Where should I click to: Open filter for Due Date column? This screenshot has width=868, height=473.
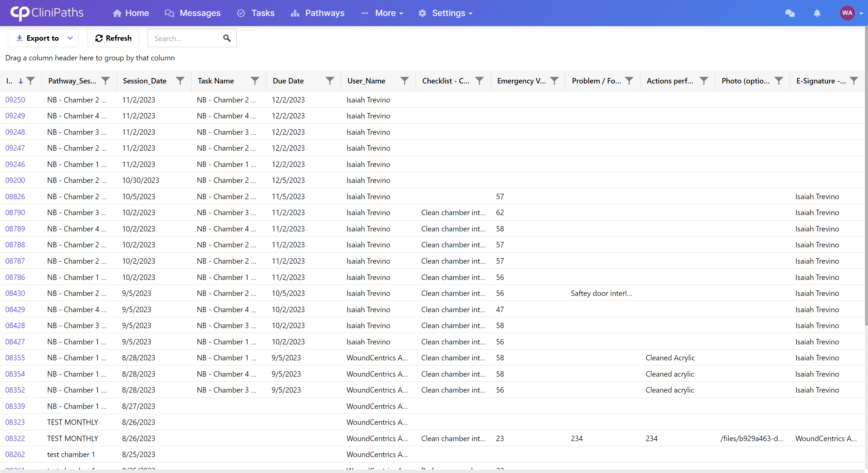point(330,81)
